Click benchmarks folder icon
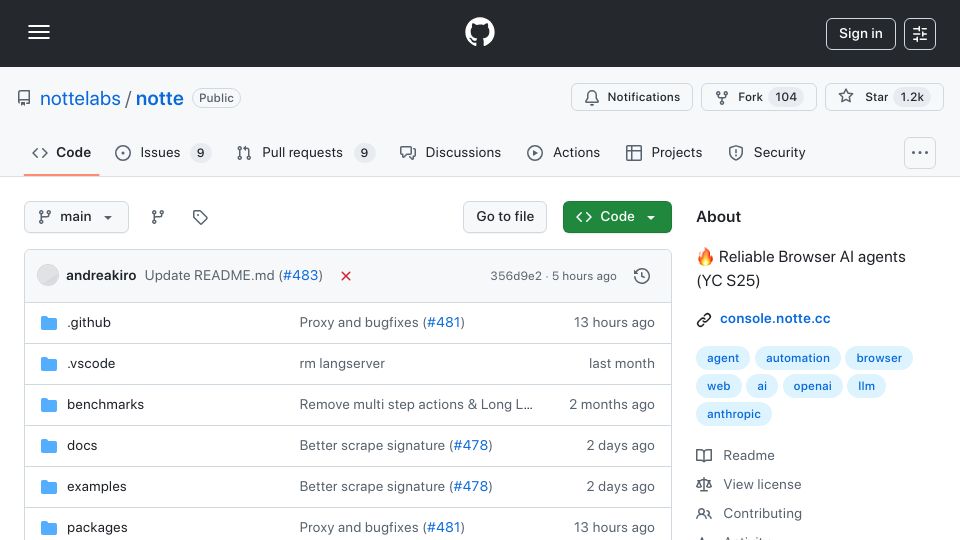 [49, 405]
